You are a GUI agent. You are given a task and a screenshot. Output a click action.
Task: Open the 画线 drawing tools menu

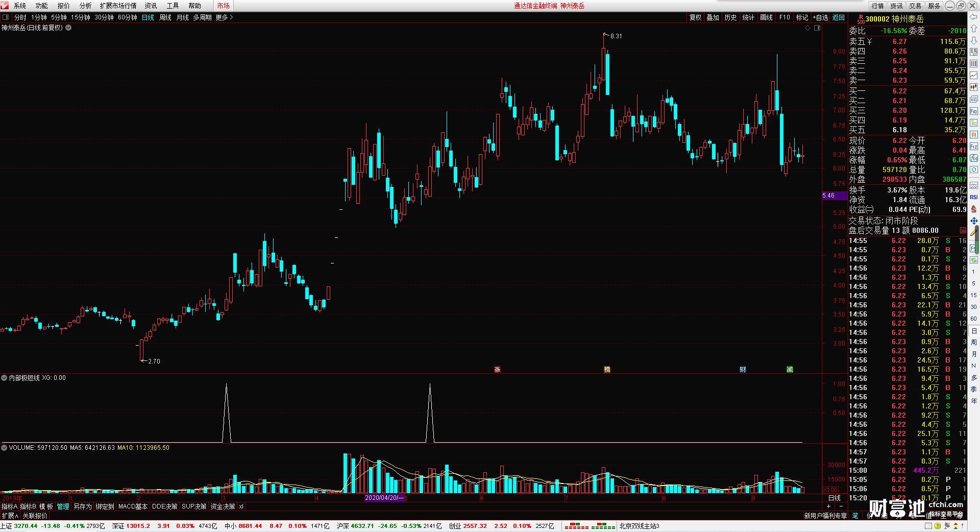point(766,17)
